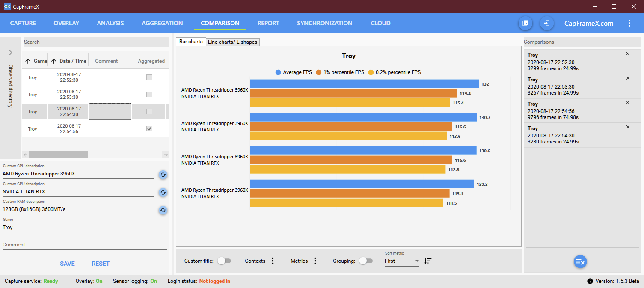Viewport: 644px width, 288px height.
Task: Toggle Average FPS legend series
Action: 294,72
